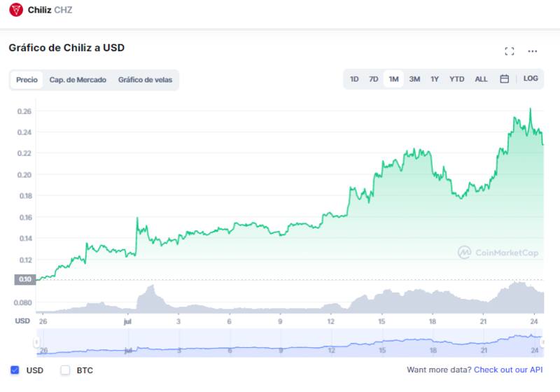Open the fullscreen chart icon
The image size is (560, 392).
tap(510, 51)
